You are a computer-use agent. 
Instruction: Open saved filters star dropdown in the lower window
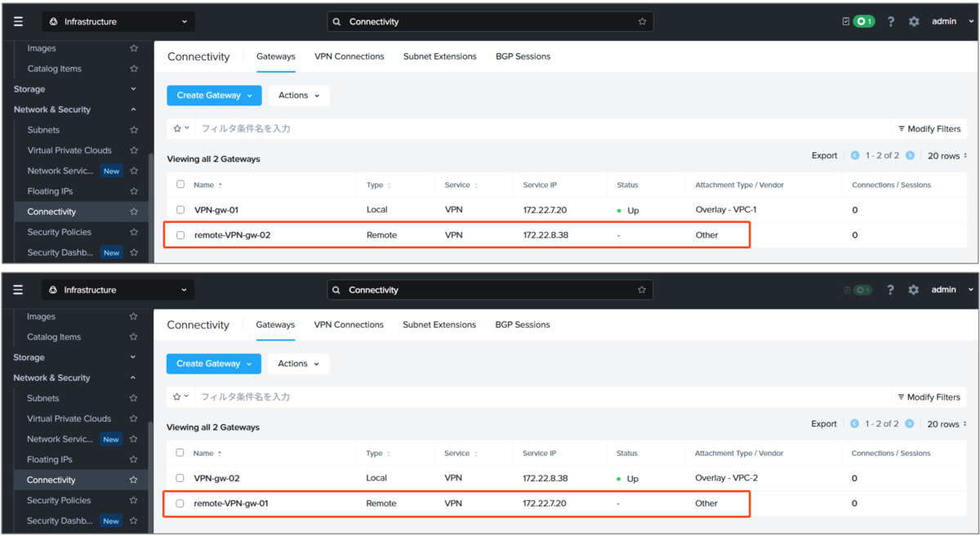pyautogui.click(x=180, y=396)
